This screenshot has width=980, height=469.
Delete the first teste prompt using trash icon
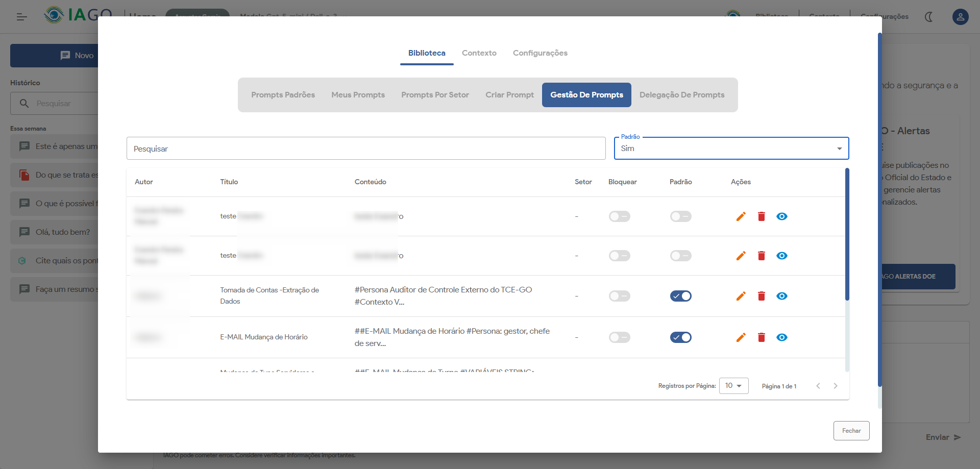tap(761, 216)
